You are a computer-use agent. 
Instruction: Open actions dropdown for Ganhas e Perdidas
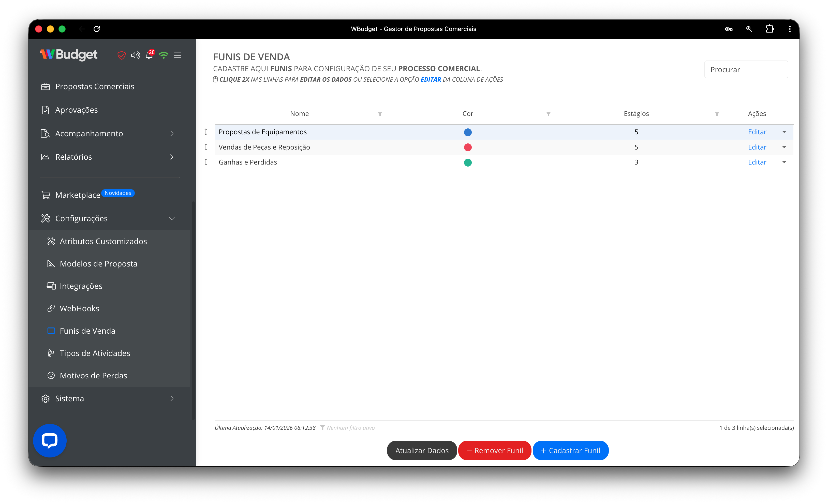click(x=784, y=162)
